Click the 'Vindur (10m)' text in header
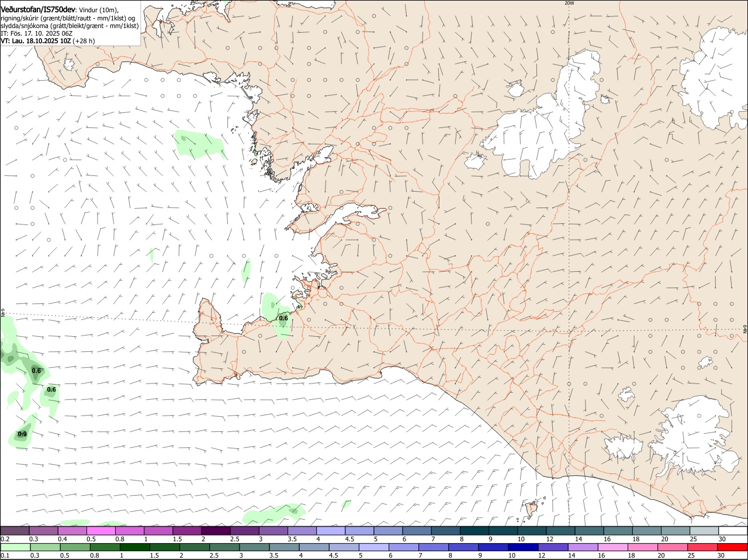The width and height of the screenshot is (748, 560). [99, 10]
